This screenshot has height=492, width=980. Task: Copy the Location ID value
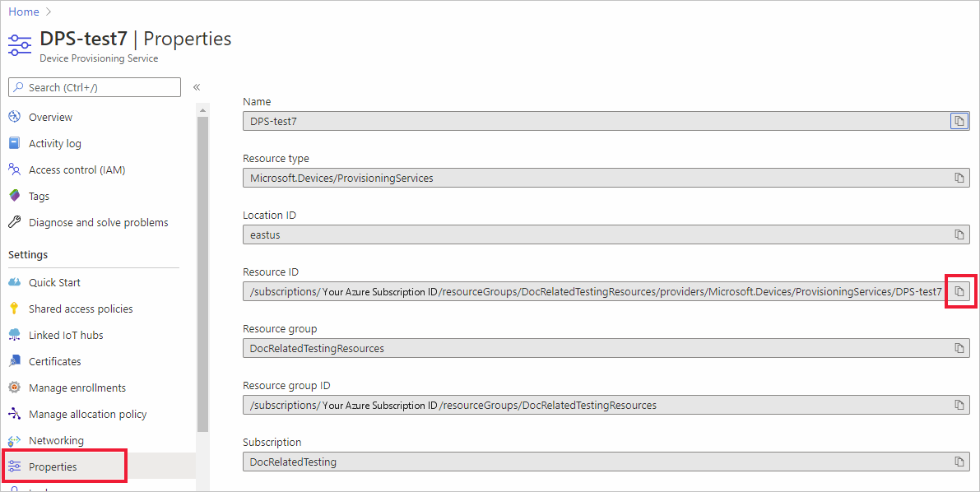tap(959, 234)
